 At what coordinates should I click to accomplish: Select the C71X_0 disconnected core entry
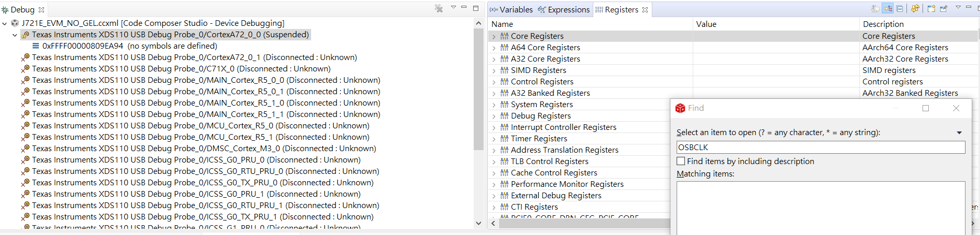click(181, 69)
